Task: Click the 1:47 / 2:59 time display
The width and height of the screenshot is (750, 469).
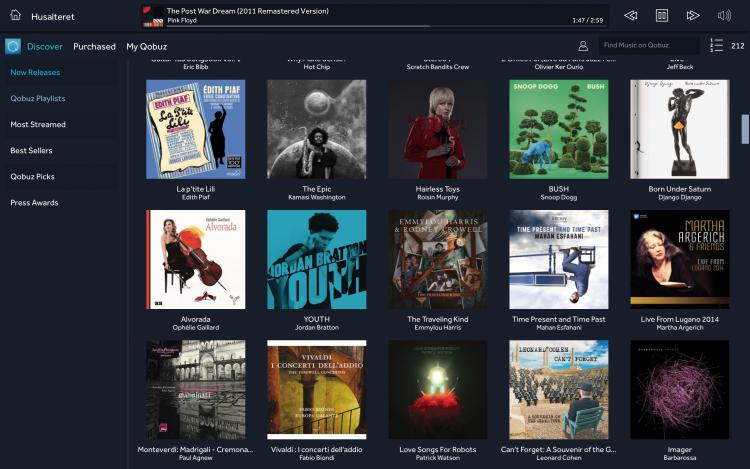Action: tap(587, 21)
